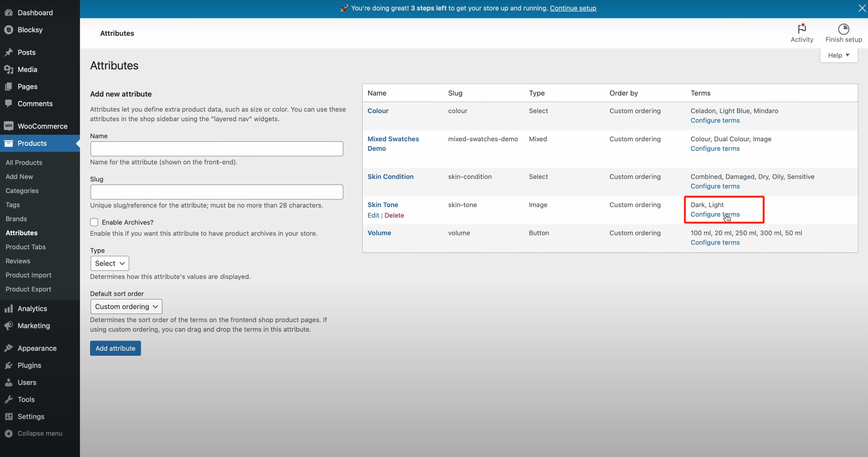The width and height of the screenshot is (868, 457).
Task: Click the Finish setup clock icon
Action: click(x=844, y=28)
